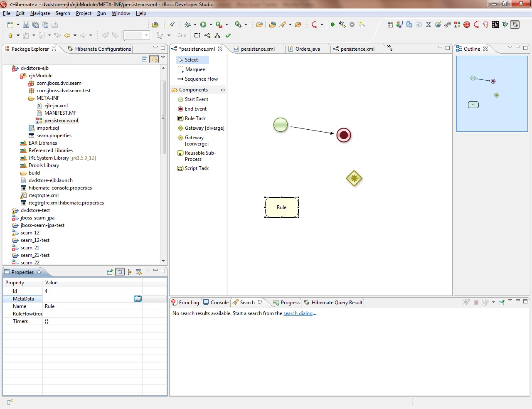This screenshot has height=409, width=532.
Task: Choose the Script Task palette tool
Action: pos(197,168)
